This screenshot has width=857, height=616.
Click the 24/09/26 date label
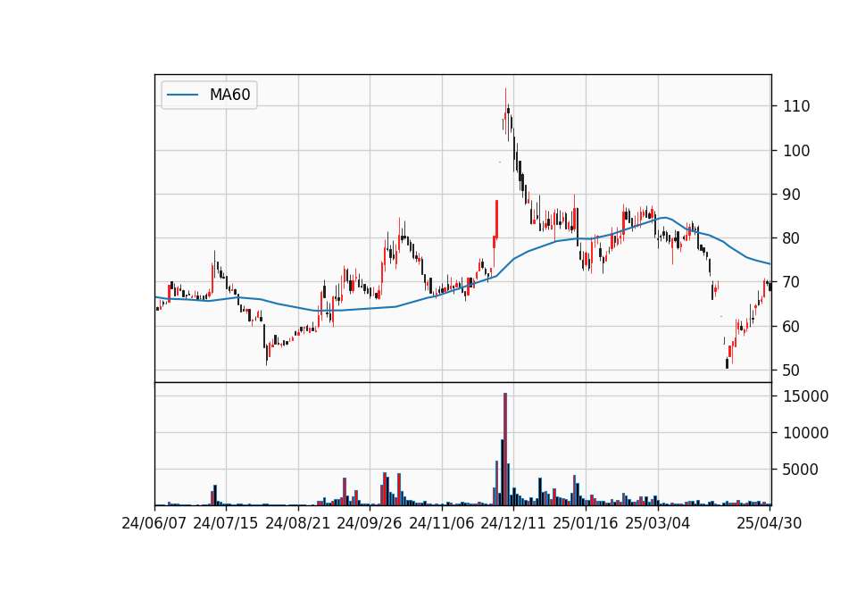pos(369,523)
